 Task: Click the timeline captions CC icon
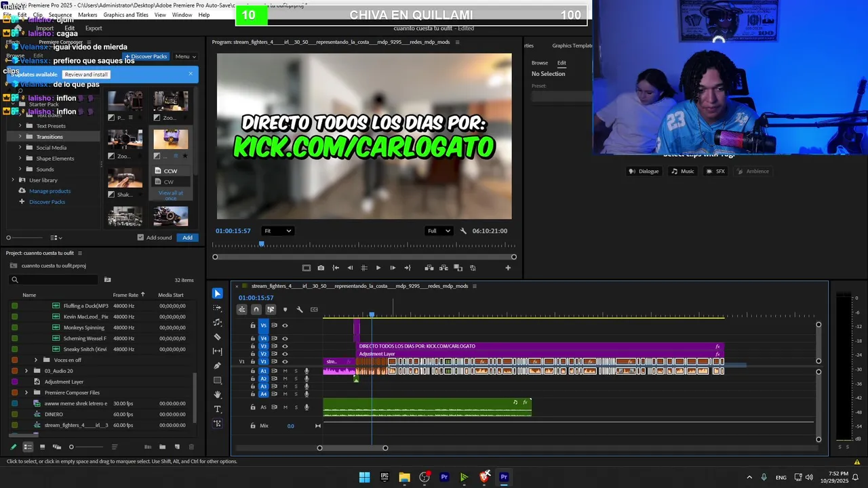[314, 310]
